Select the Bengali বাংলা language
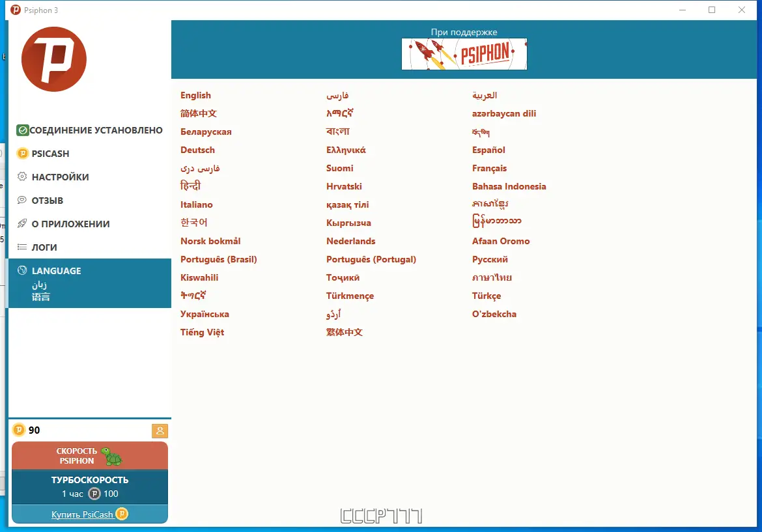 point(338,131)
